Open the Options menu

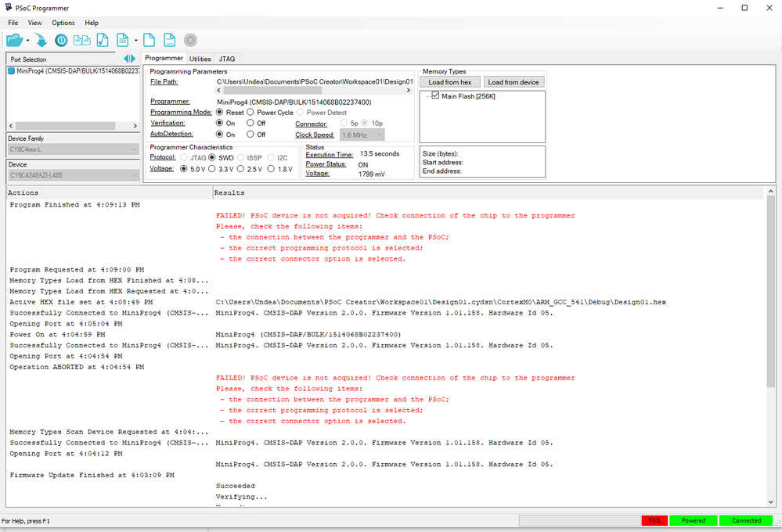coord(63,22)
